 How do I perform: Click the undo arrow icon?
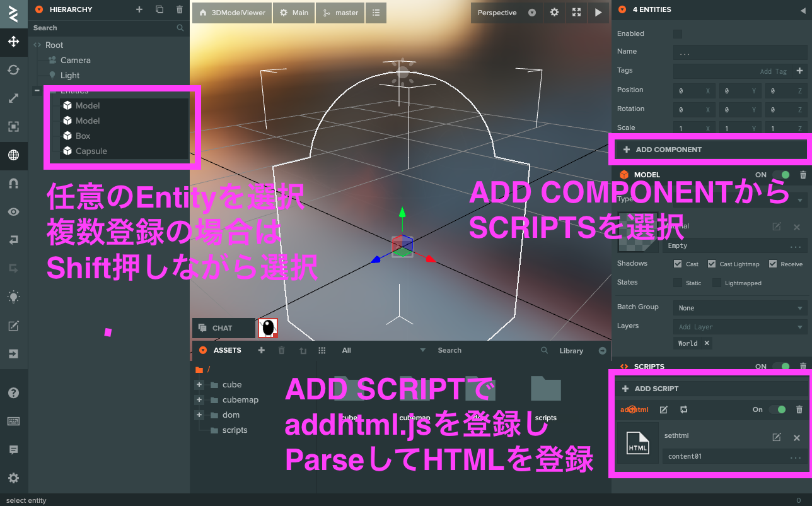13,240
